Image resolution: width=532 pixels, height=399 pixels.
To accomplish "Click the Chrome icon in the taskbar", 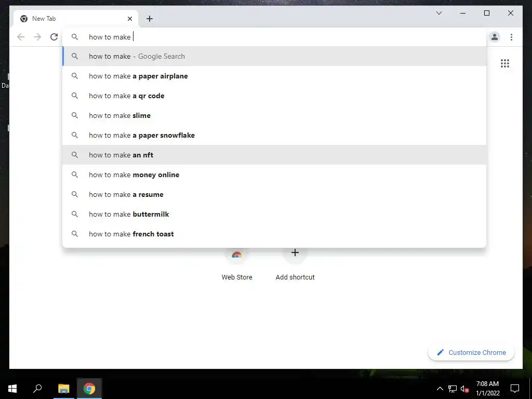I will pos(89,389).
